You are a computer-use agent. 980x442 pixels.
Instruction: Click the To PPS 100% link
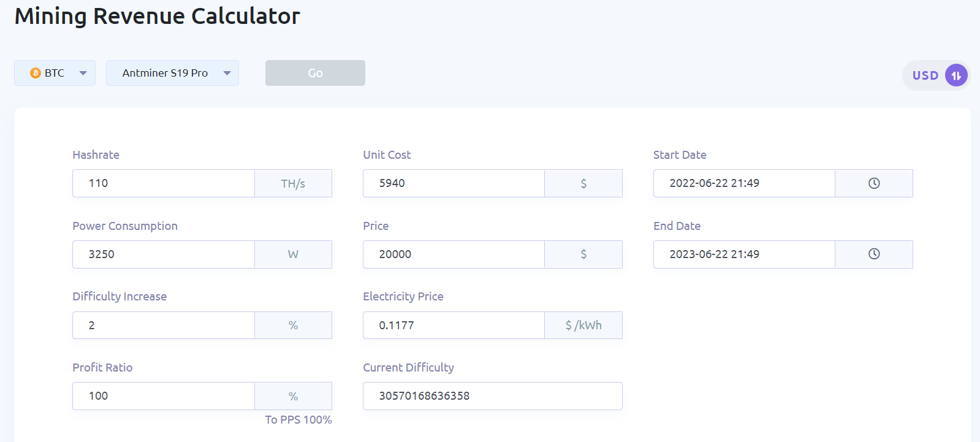coord(298,420)
